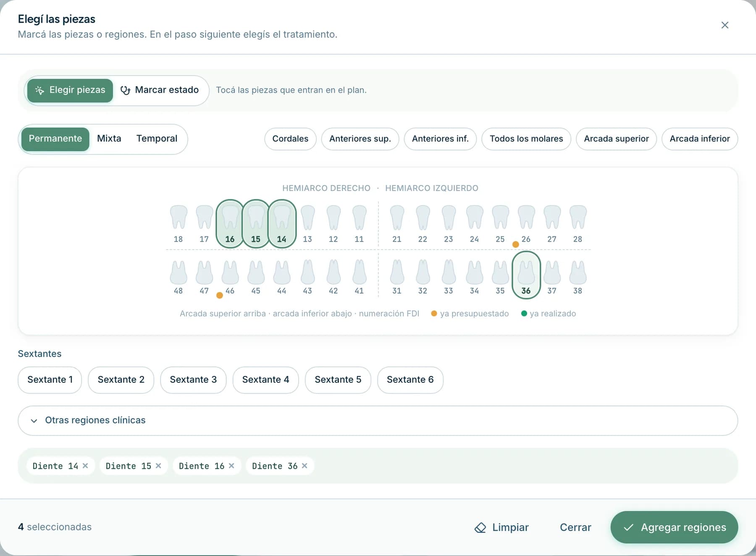The image size is (756, 556).
Task: Select tooth 11 incisor icon
Action: click(x=359, y=224)
